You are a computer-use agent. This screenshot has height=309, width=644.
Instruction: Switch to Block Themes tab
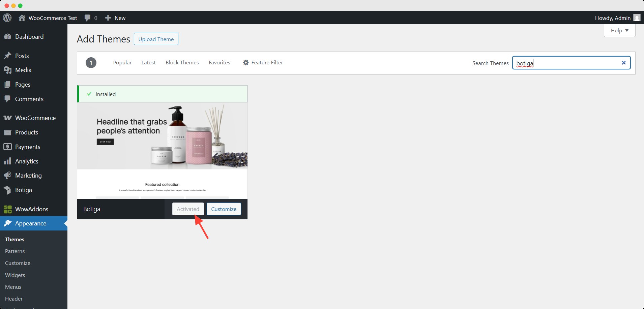click(x=182, y=63)
